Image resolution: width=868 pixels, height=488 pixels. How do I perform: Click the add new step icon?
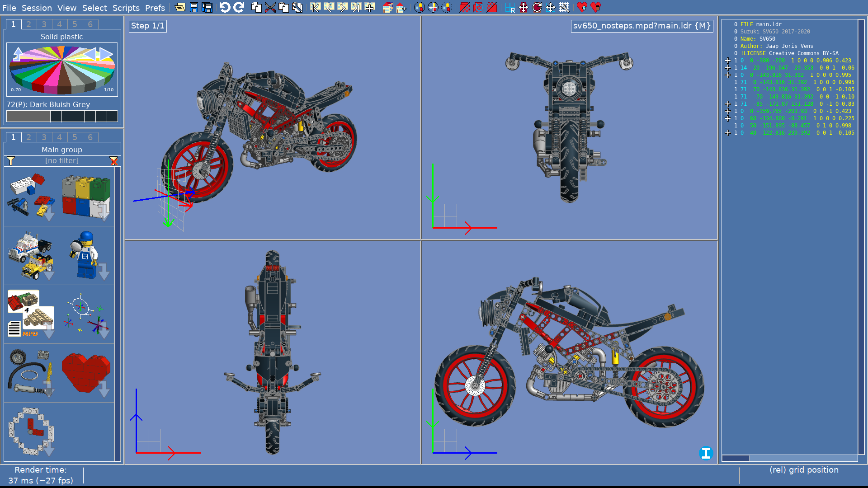[x=370, y=7]
